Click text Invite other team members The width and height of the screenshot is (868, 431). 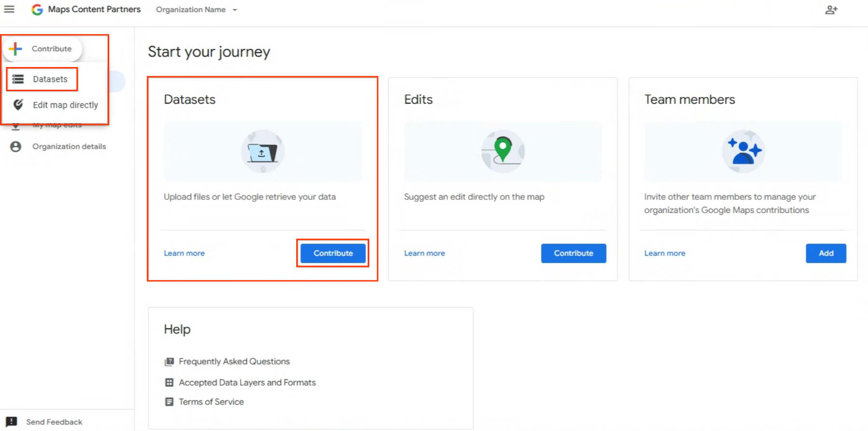click(730, 203)
